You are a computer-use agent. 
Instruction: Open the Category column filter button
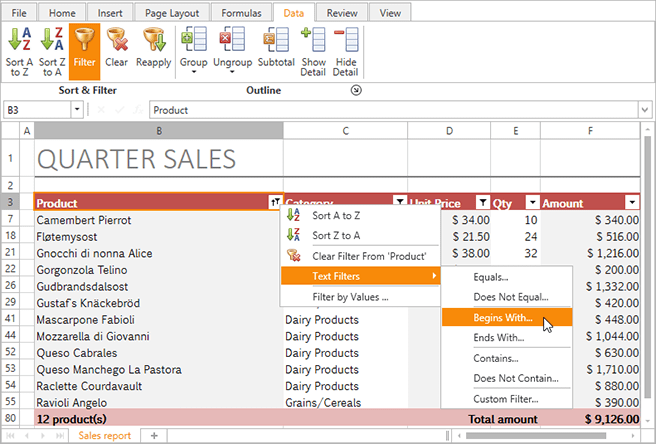coord(400,203)
